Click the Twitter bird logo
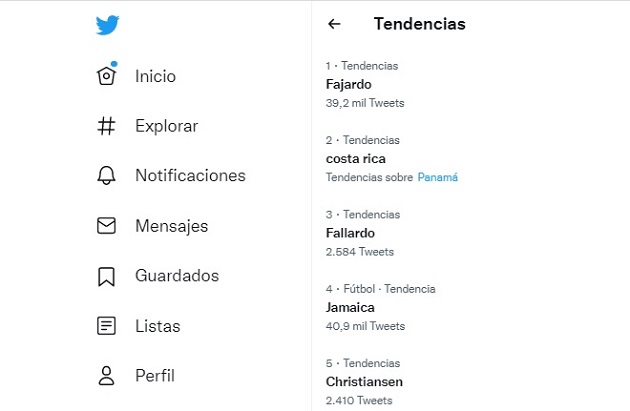This screenshot has height=411, width=630. click(x=108, y=25)
